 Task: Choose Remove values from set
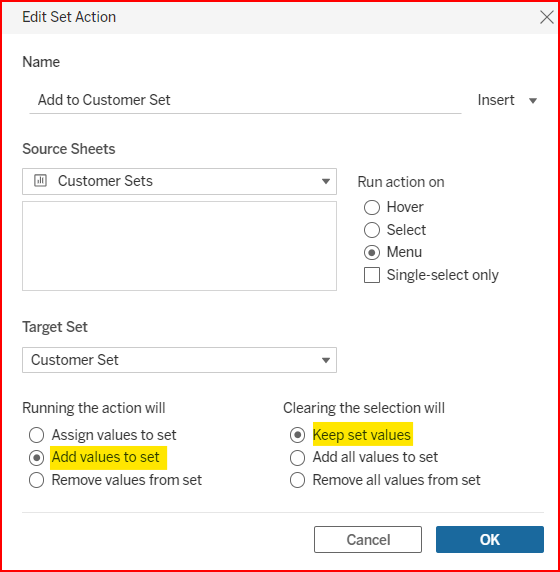click(36, 480)
